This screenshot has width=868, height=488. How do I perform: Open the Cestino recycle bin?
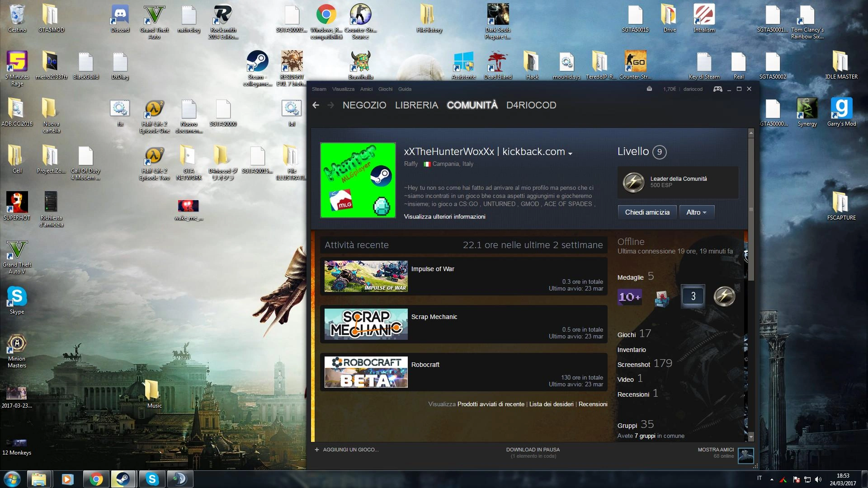(x=17, y=19)
